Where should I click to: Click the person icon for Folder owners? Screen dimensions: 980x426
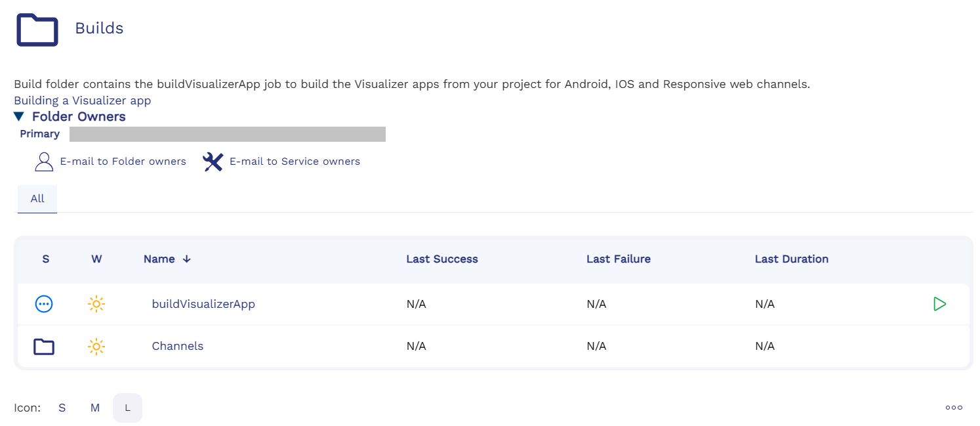[44, 161]
